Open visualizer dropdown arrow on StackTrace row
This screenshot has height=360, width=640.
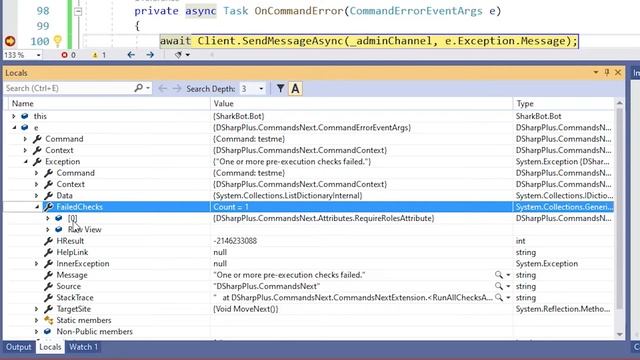tap(508, 298)
